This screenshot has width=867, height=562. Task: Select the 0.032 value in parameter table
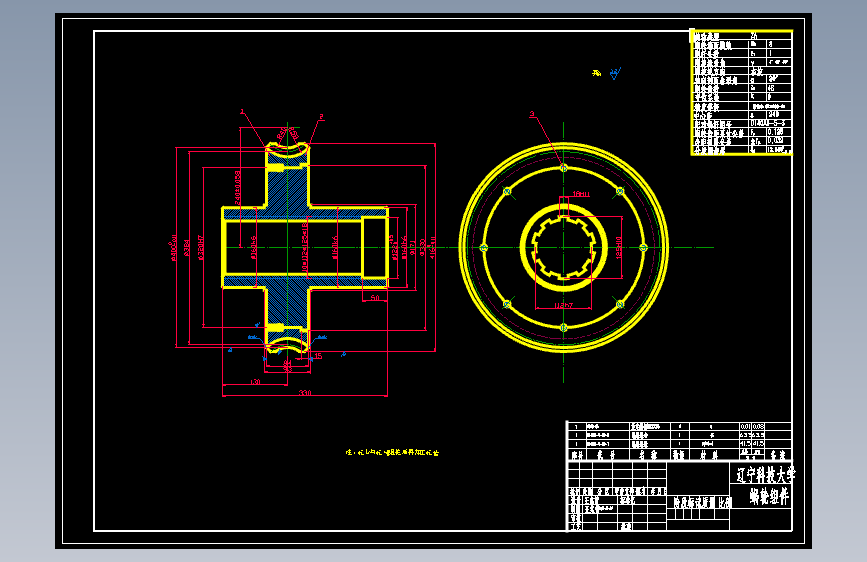pyautogui.click(x=775, y=140)
